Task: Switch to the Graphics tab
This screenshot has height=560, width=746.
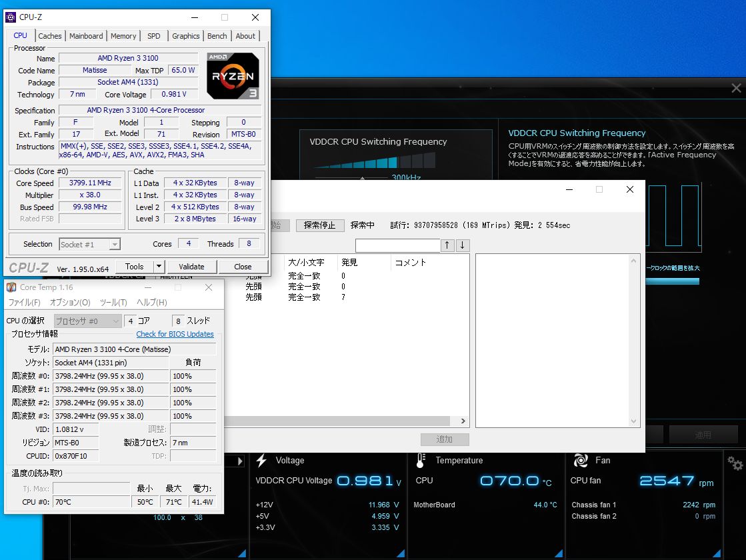Action: point(185,36)
